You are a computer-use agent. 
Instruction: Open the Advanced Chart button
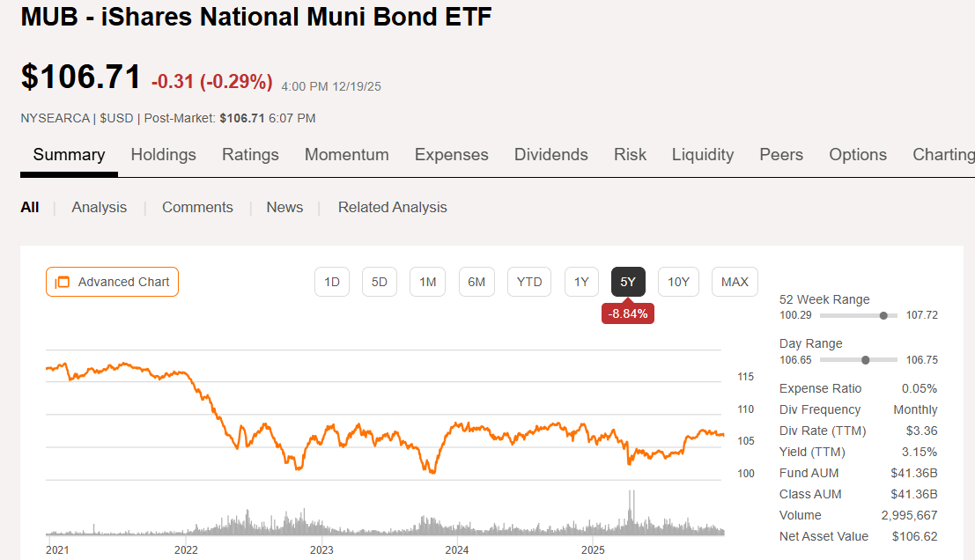point(112,282)
